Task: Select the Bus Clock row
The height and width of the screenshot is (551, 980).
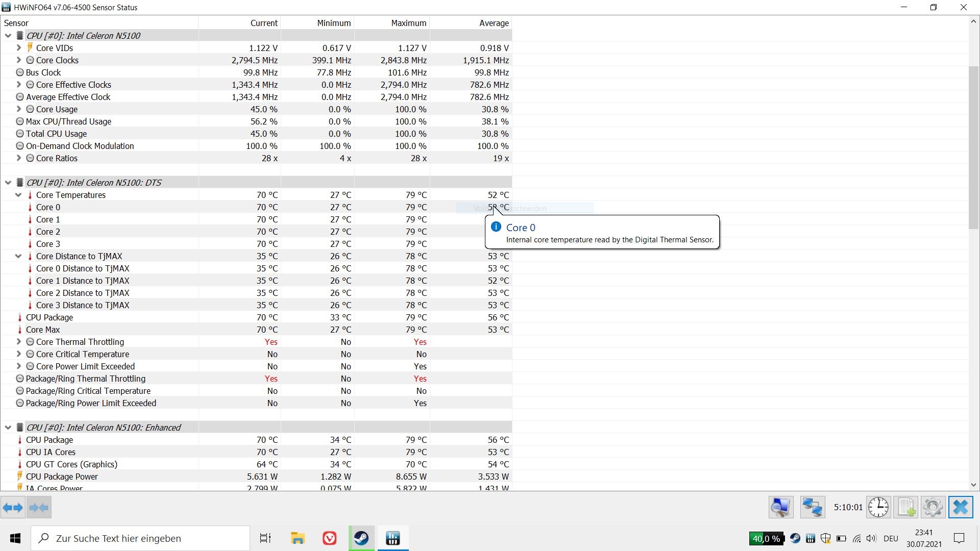Action: [x=256, y=72]
